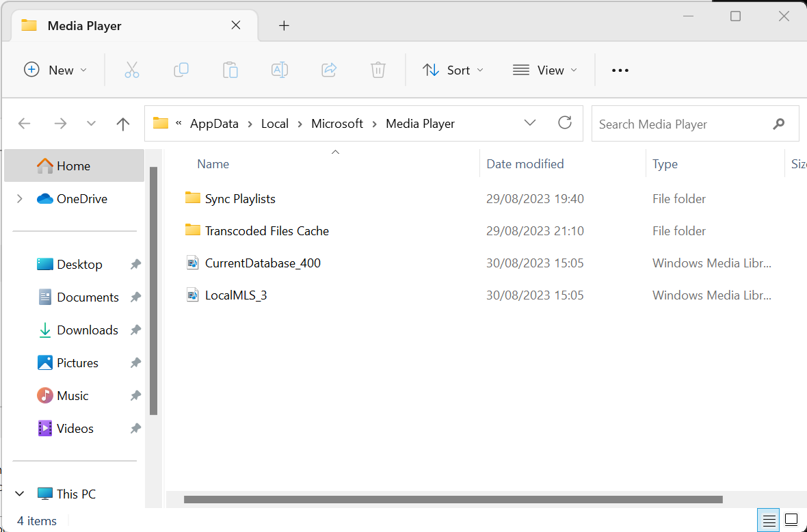Refresh the current folder view
Image resolution: width=807 pixels, height=532 pixels.
click(565, 123)
